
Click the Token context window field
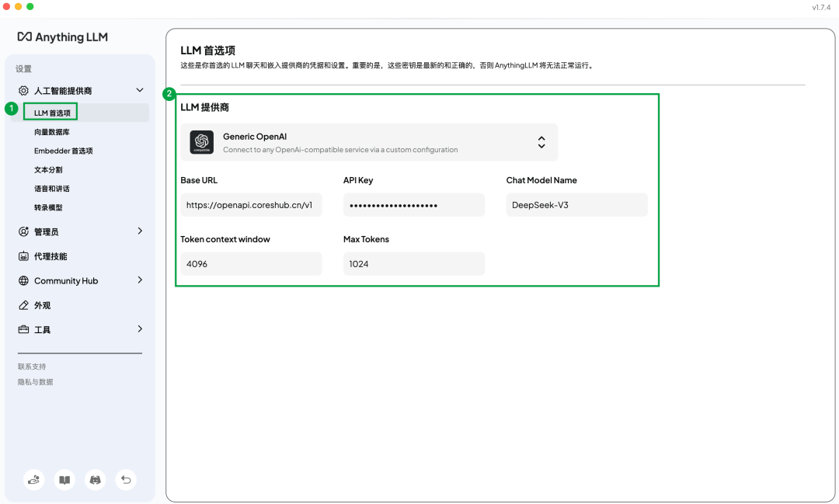pos(251,264)
